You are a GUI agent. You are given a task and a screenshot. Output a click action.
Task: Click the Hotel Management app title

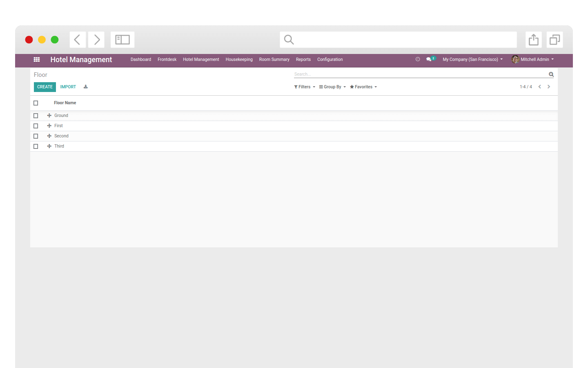[81, 59]
